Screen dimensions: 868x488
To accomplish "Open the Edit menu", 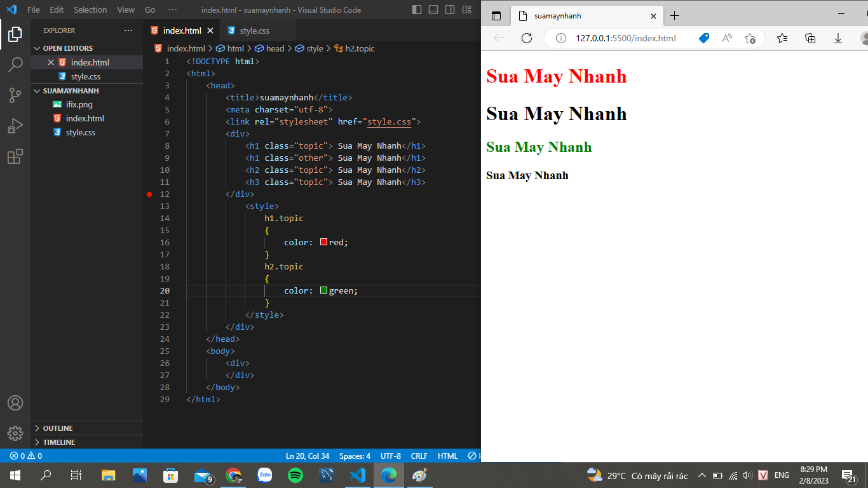I will click(x=57, y=10).
